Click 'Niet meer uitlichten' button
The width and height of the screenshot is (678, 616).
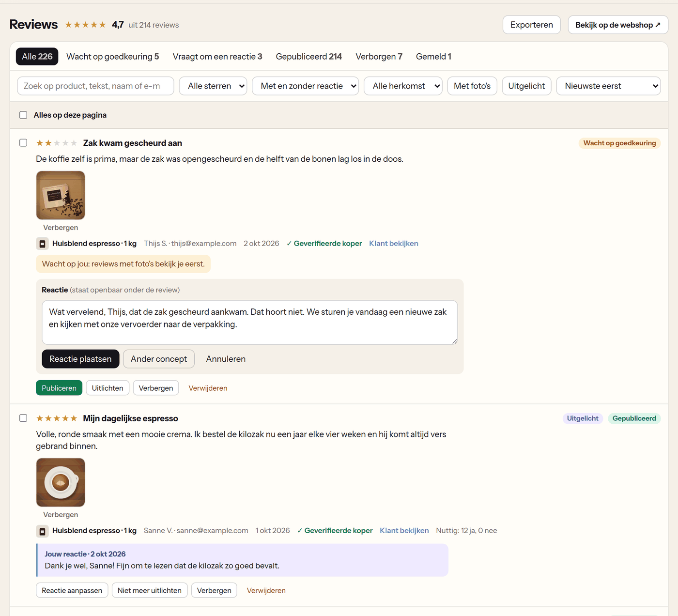point(150,590)
